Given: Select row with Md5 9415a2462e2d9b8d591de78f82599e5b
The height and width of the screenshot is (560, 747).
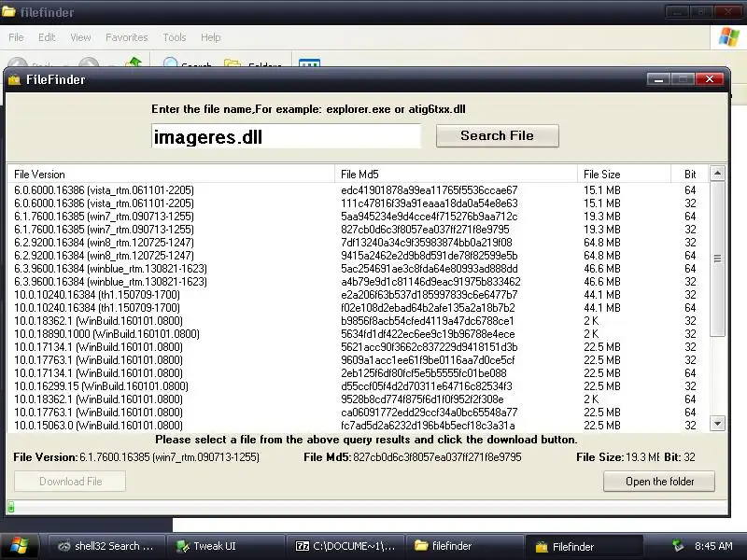Looking at the screenshot, I should point(358,256).
